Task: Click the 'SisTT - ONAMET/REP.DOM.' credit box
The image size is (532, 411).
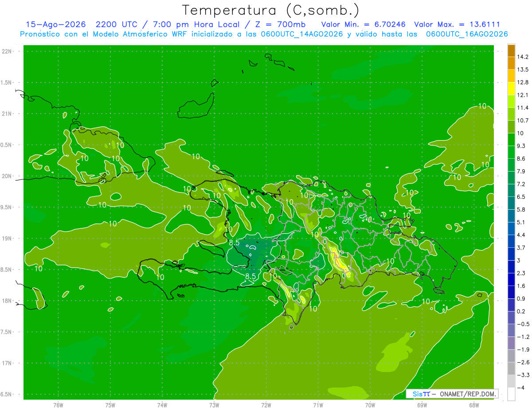Action: [x=452, y=394]
